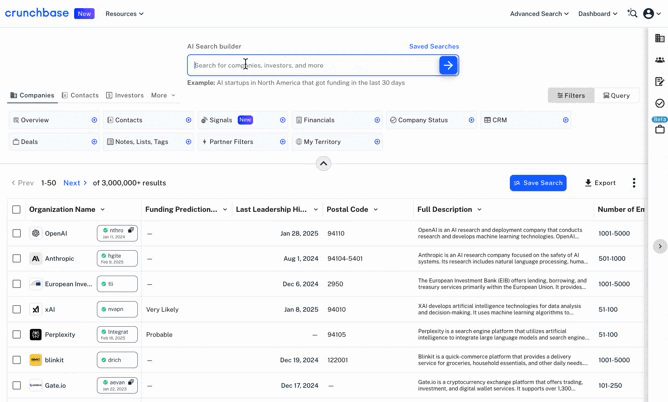Add the Company Status filter with plus icon
668x402 pixels.
coord(471,120)
